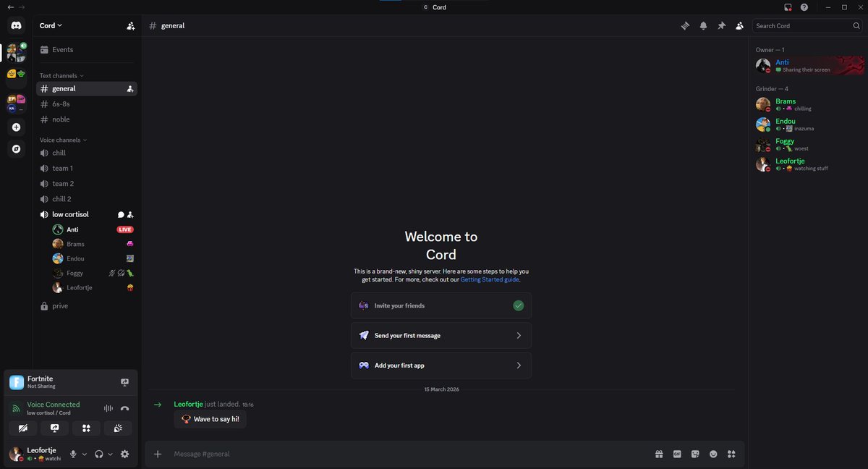Click the Add a Server plus icon
The width and height of the screenshot is (868, 469).
[16, 127]
